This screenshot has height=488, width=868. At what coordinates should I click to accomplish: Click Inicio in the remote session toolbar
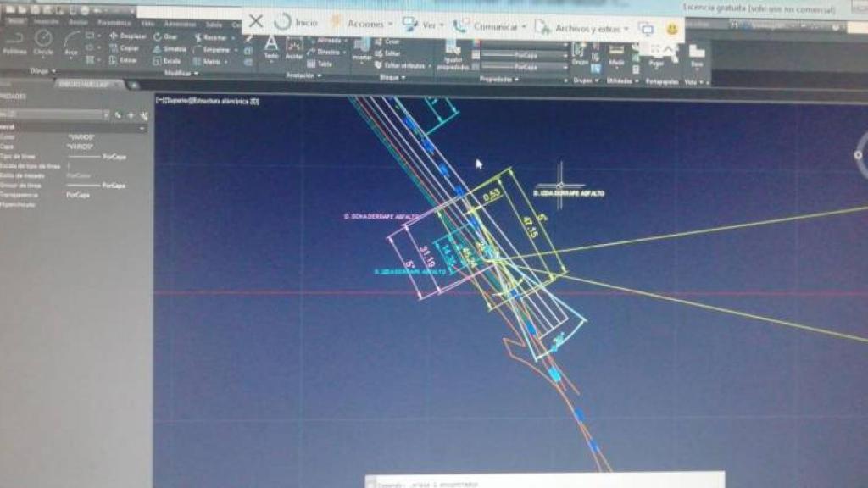[x=297, y=23]
